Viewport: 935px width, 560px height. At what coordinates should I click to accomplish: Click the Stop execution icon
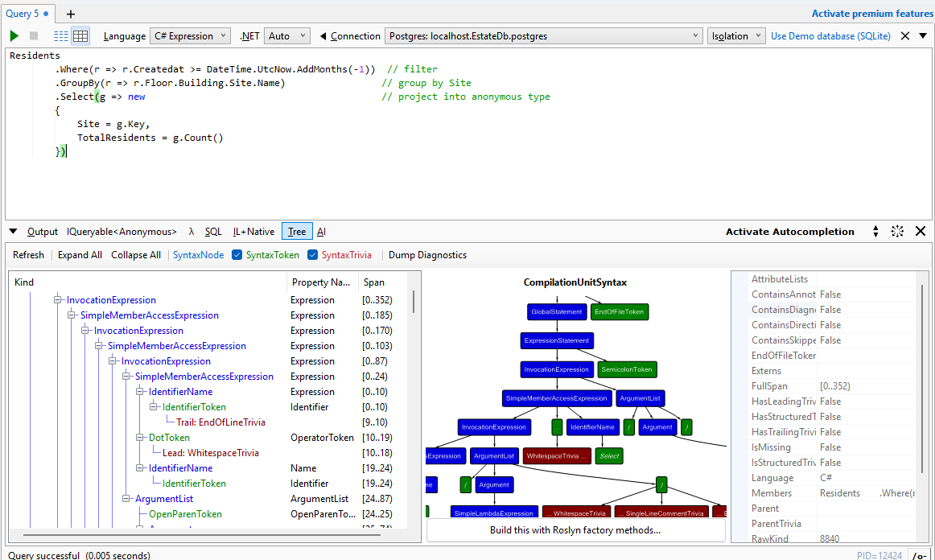(33, 35)
